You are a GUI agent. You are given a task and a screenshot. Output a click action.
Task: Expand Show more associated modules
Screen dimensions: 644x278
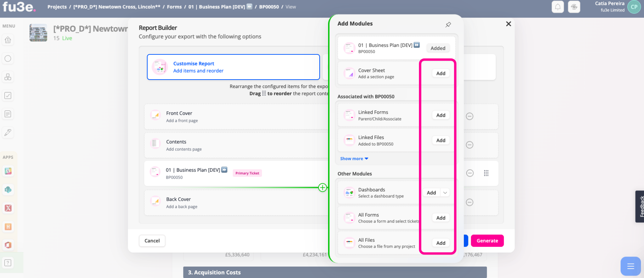point(354,159)
